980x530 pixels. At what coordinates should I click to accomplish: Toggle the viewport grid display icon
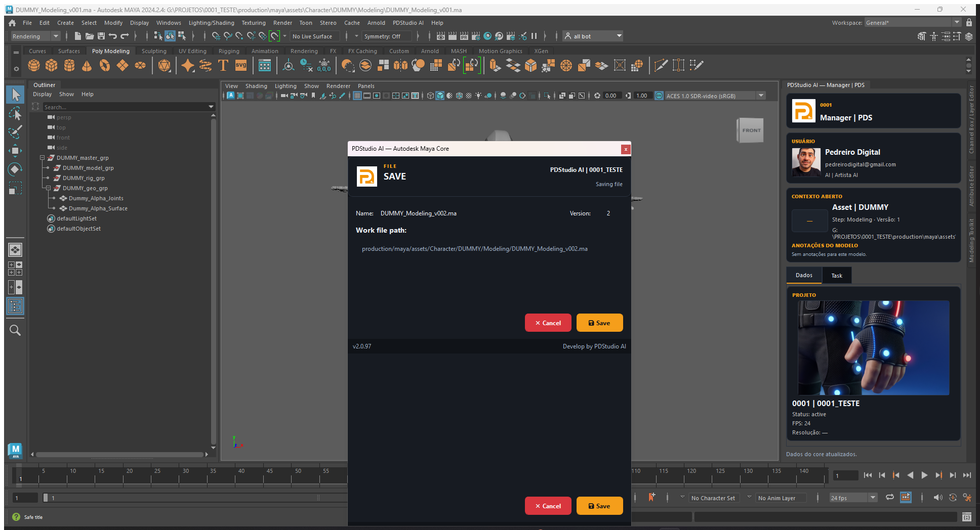357,96
